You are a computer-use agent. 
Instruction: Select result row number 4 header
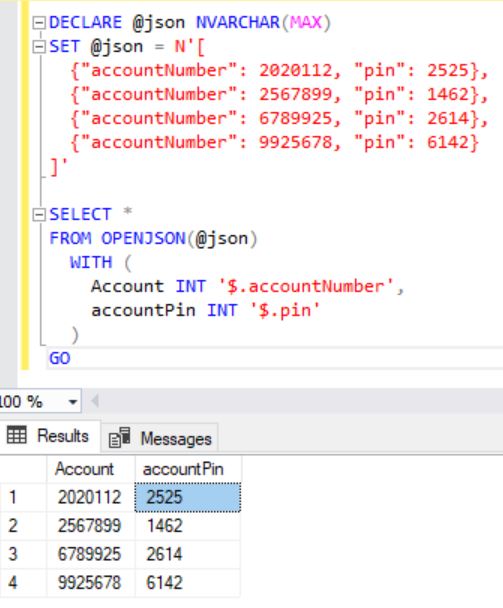[x=23, y=583]
